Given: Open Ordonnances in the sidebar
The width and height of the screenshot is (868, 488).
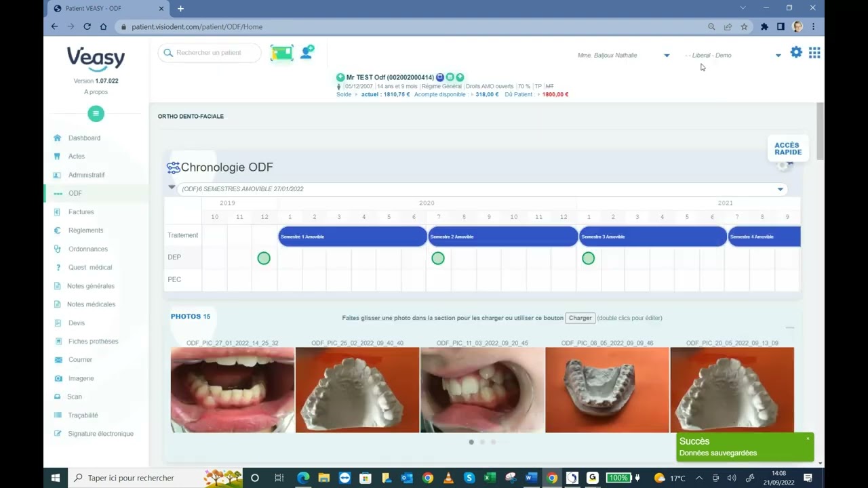Looking at the screenshot, I should [88, 249].
